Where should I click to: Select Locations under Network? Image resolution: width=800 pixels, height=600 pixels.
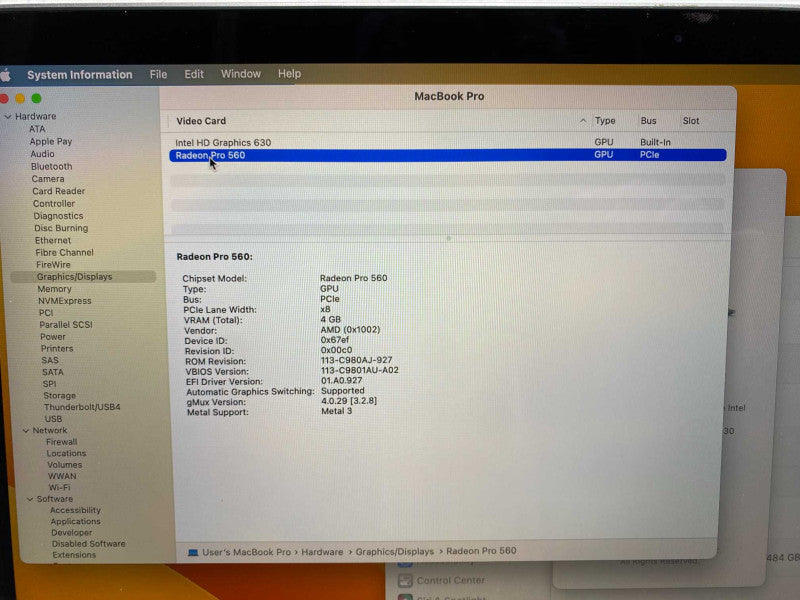coord(66,453)
